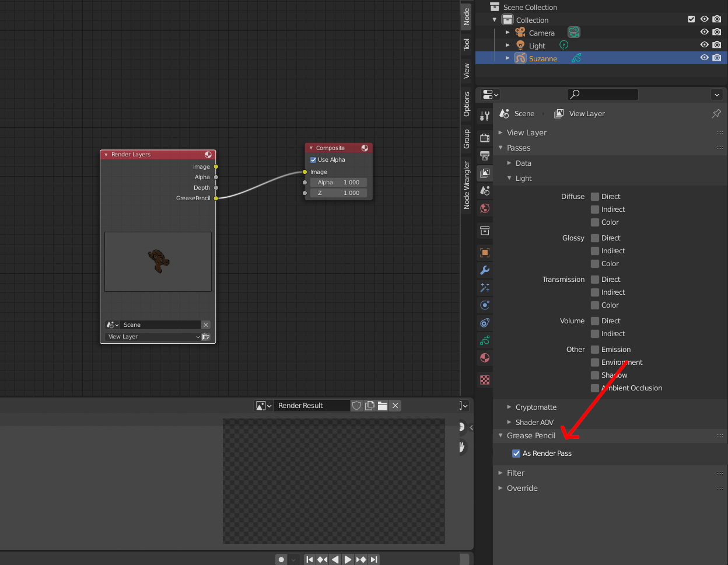Open the Scene properties tab icon
The height and width of the screenshot is (565, 728).
[484, 190]
